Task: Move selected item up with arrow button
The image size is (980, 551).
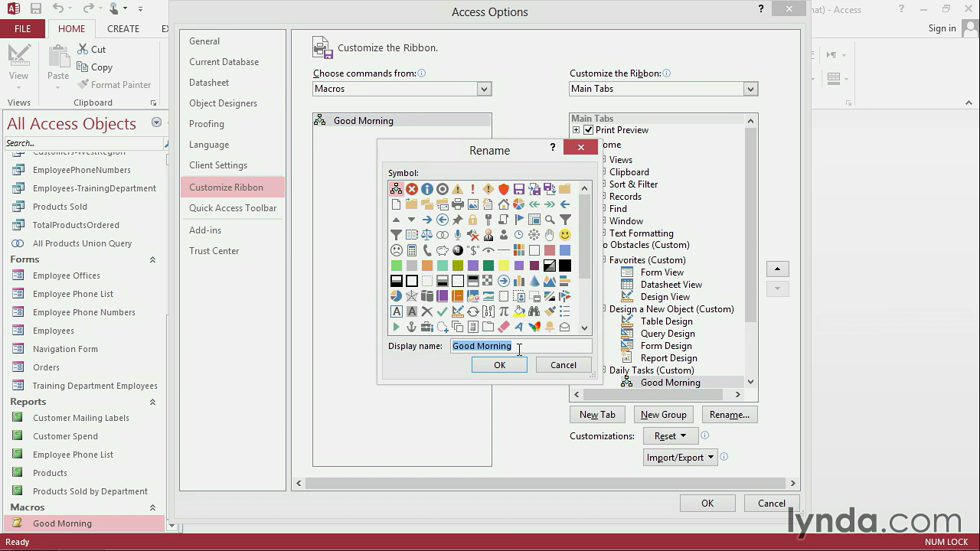Action: tap(777, 269)
